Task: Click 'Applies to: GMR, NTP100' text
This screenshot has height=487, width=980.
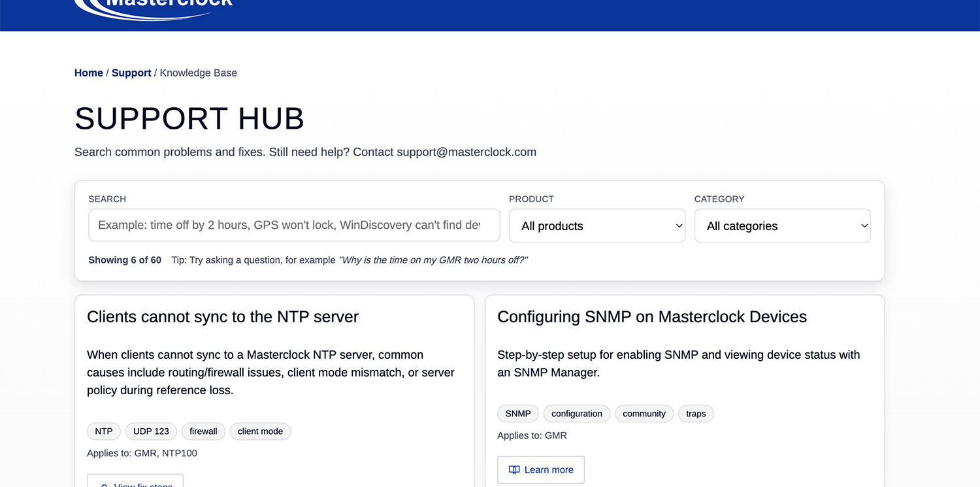Action: [x=142, y=453]
